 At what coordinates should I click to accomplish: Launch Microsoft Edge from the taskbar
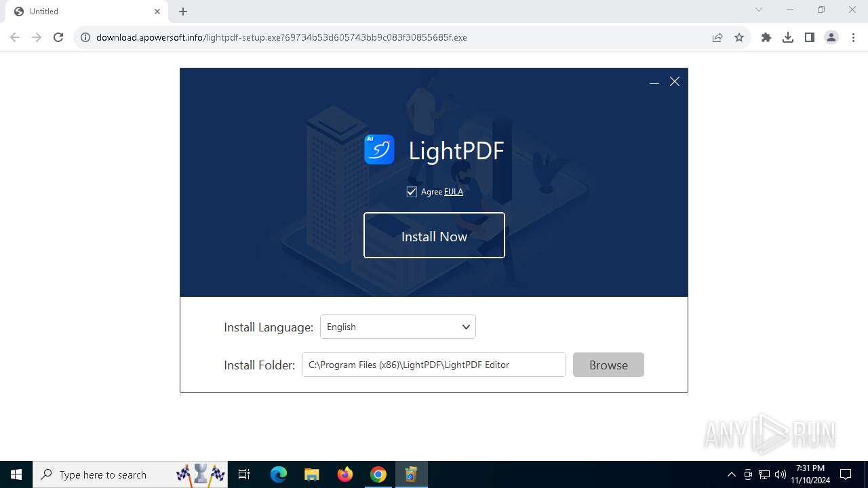click(x=279, y=474)
